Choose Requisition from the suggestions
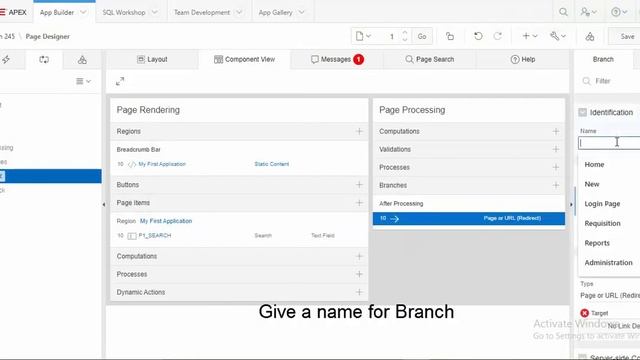 pos(602,223)
